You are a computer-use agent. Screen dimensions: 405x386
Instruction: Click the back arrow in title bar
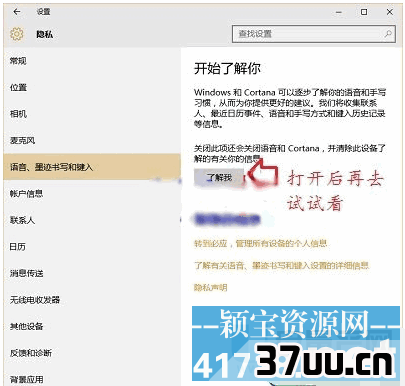(x=17, y=12)
